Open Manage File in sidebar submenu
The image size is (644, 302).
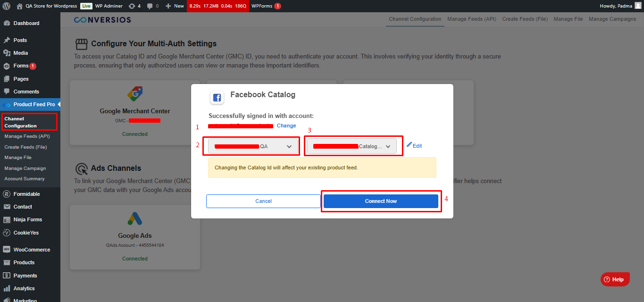tap(18, 158)
